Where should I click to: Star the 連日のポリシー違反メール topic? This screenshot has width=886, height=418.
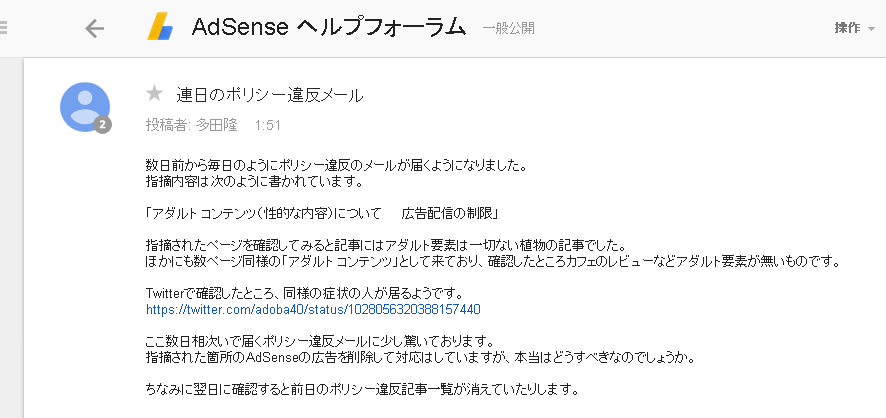point(154,94)
